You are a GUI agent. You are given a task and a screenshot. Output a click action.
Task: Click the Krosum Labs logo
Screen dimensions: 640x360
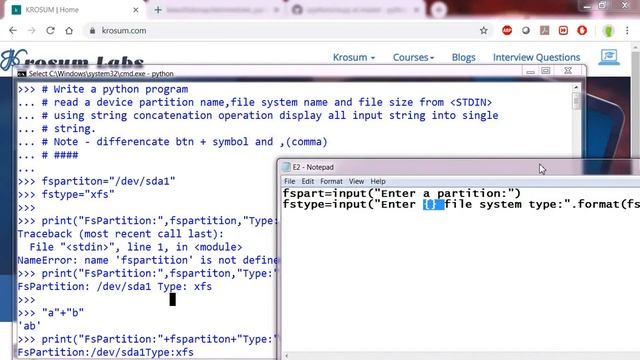72,59
